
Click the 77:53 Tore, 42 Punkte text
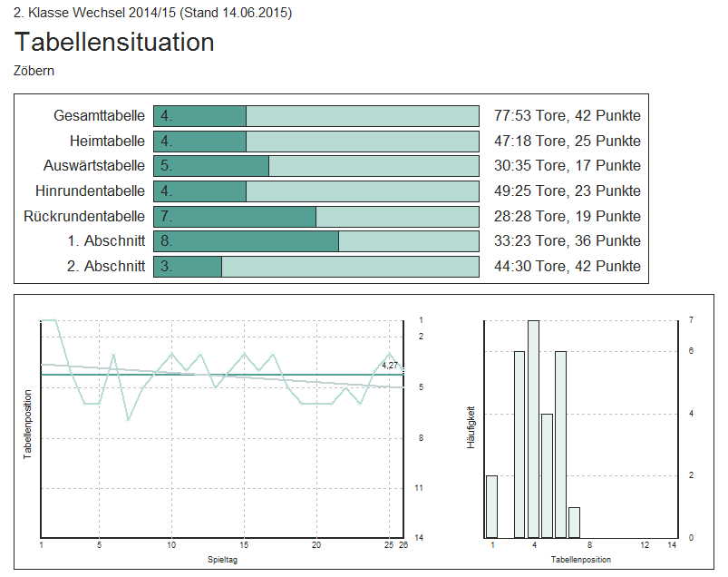[x=568, y=116]
